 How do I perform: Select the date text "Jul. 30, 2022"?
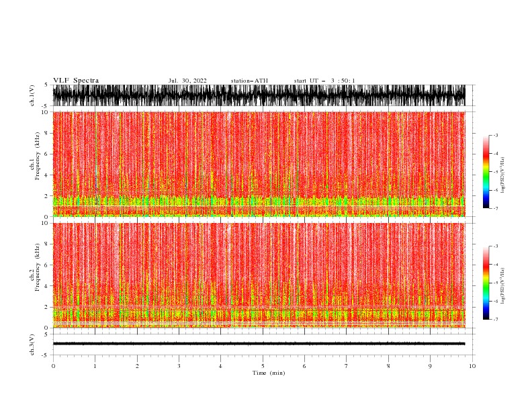click(x=187, y=81)
